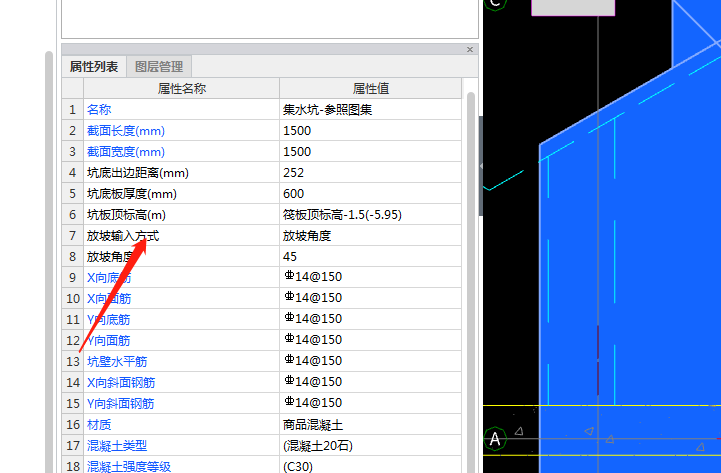Open the 商品混凝土 material value cell
Image resolution: width=721 pixels, height=473 pixels.
point(371,425)
